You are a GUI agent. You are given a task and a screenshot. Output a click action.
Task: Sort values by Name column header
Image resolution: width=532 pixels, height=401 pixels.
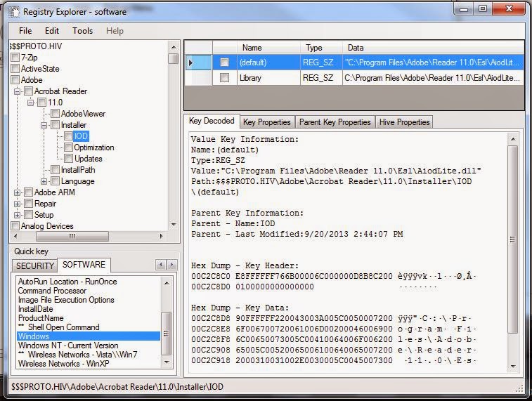(x=268, y=48)
